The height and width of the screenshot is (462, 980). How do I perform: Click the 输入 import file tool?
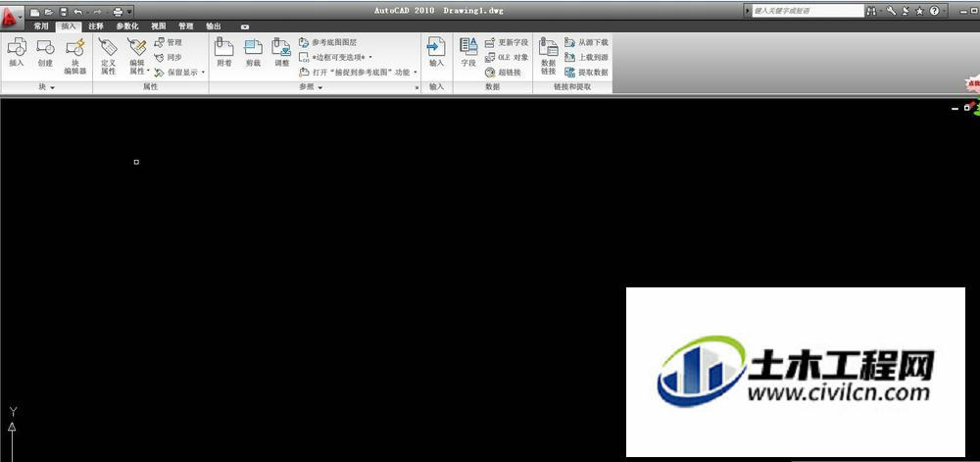point(436,53)
